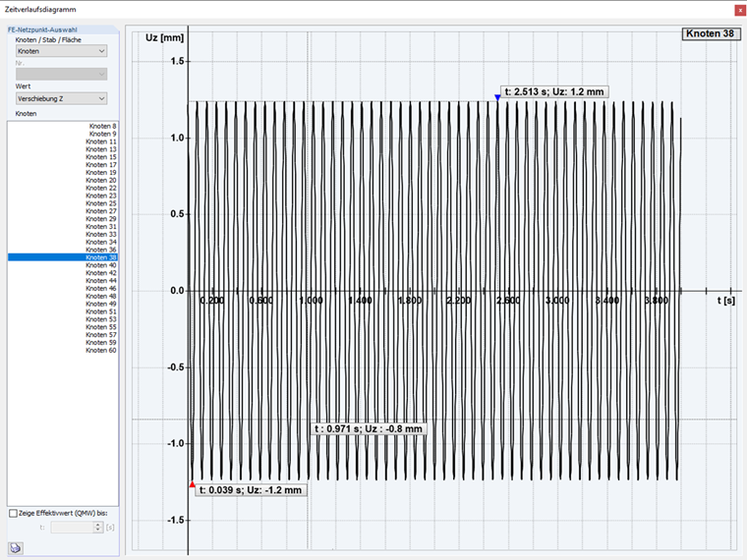Open the Knoten / Stab / Fläche dropdown

pyautogui.click(x=62, y=51)
